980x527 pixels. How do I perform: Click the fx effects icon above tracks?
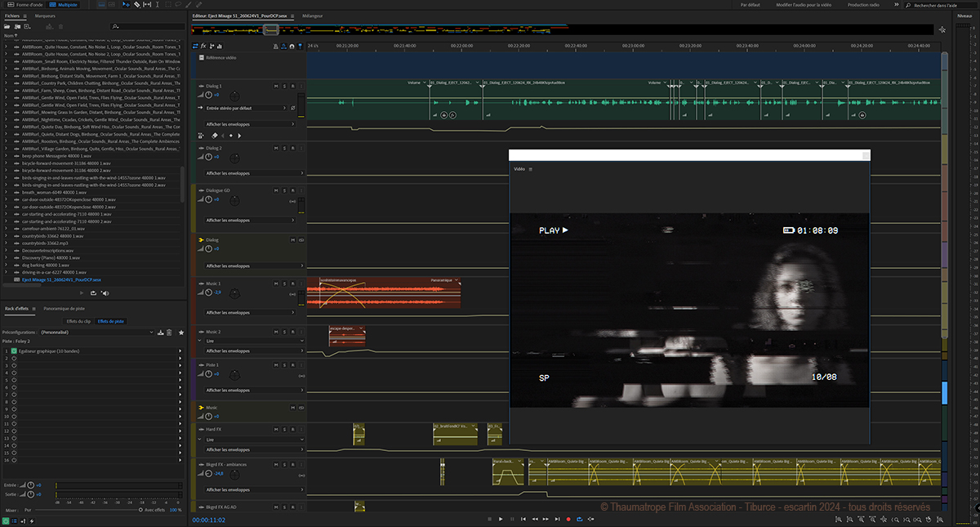pos(203,47)
